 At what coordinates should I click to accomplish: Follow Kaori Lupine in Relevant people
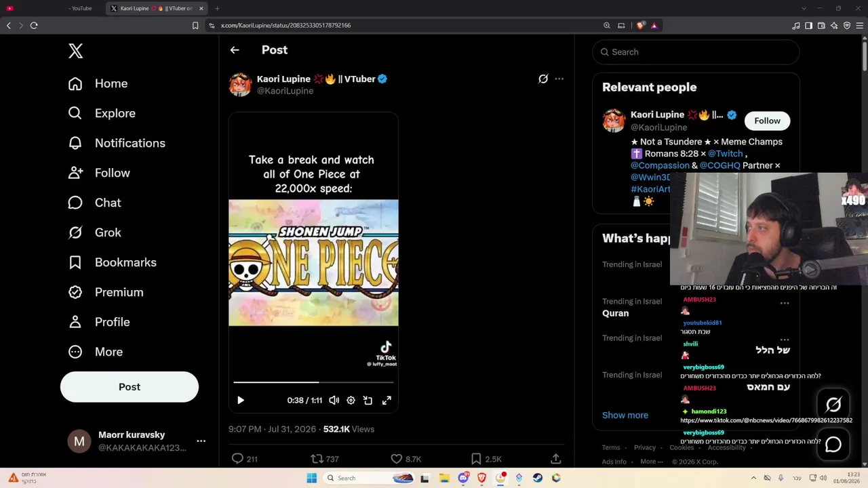tap(767, 121)
